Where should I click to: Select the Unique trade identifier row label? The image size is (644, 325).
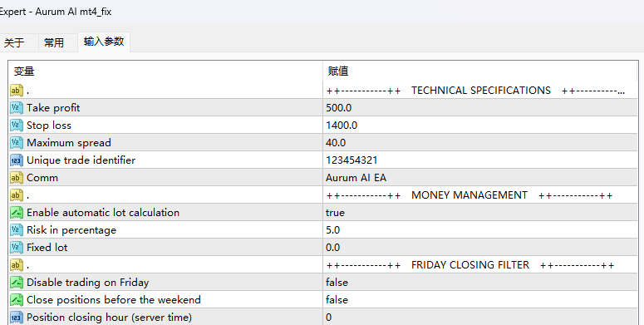[x=81, y=160]
